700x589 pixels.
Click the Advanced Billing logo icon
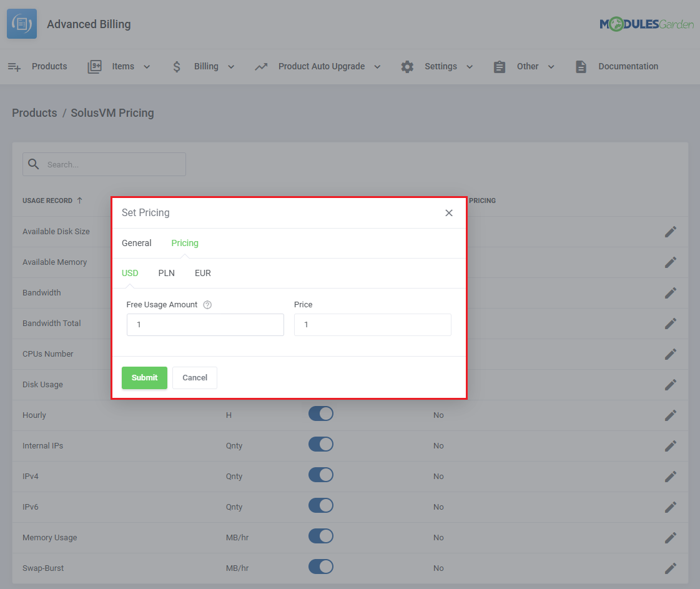coord(22,24)
